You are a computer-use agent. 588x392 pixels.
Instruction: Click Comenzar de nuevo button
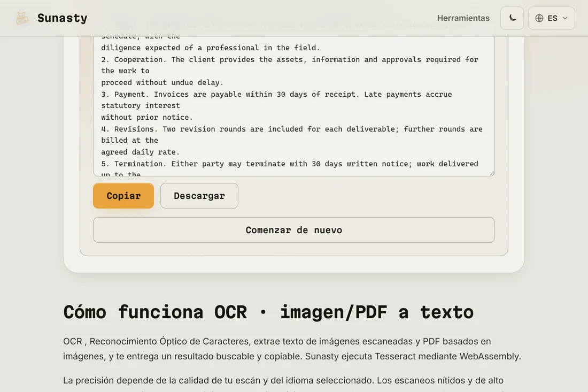click(x=293, y=230)
